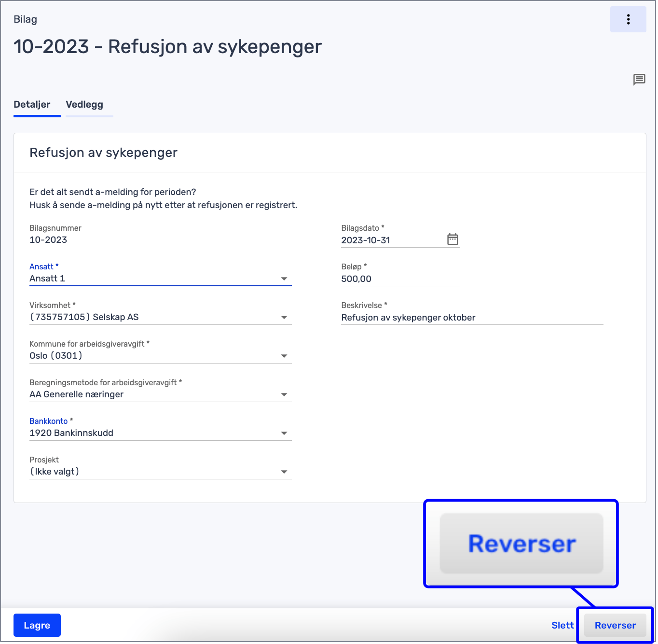Click the Prosjekt dropdown arrow

click(x=284, y=472)
